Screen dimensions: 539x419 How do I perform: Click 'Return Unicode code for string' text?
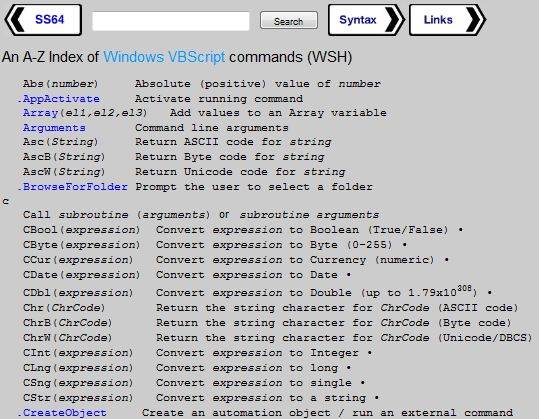click(240, 172)
